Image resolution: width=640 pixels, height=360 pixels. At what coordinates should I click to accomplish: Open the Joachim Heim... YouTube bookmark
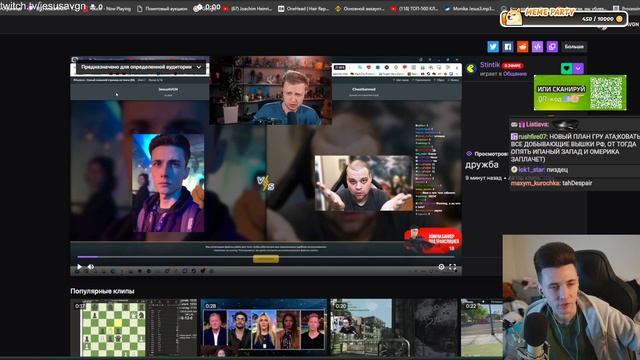[x=248, y=8]
